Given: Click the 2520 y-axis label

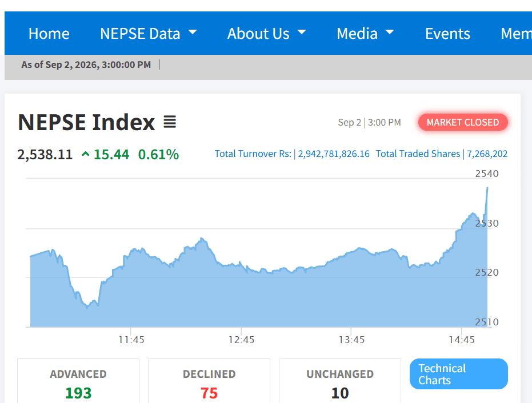Looking at the screenshot, I should [x=487, y=272].
